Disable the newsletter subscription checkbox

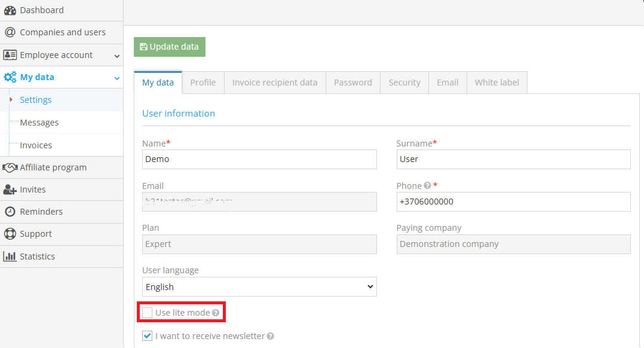tap(147, 335)
